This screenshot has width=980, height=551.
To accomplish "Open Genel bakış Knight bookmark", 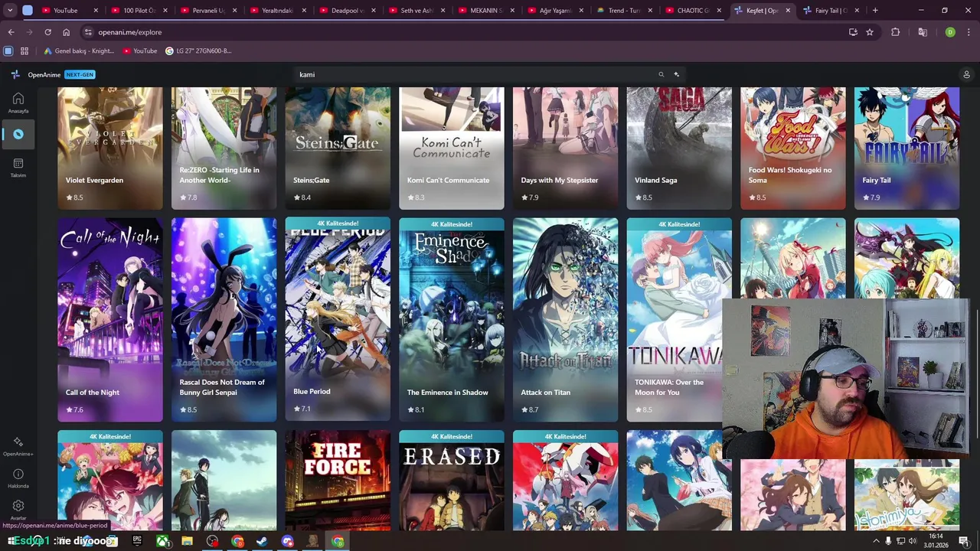I will coord(79,51).
